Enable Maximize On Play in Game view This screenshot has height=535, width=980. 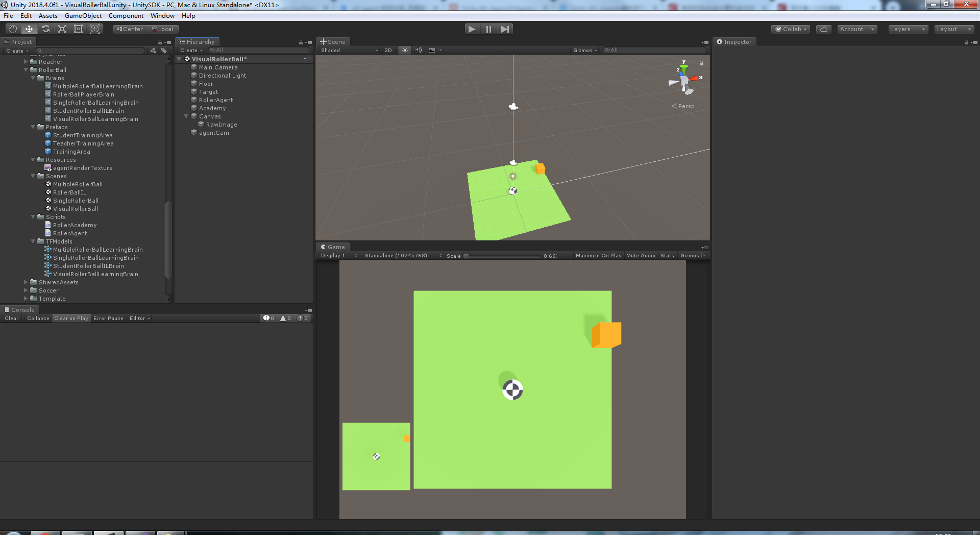click(x=598, y=255)
